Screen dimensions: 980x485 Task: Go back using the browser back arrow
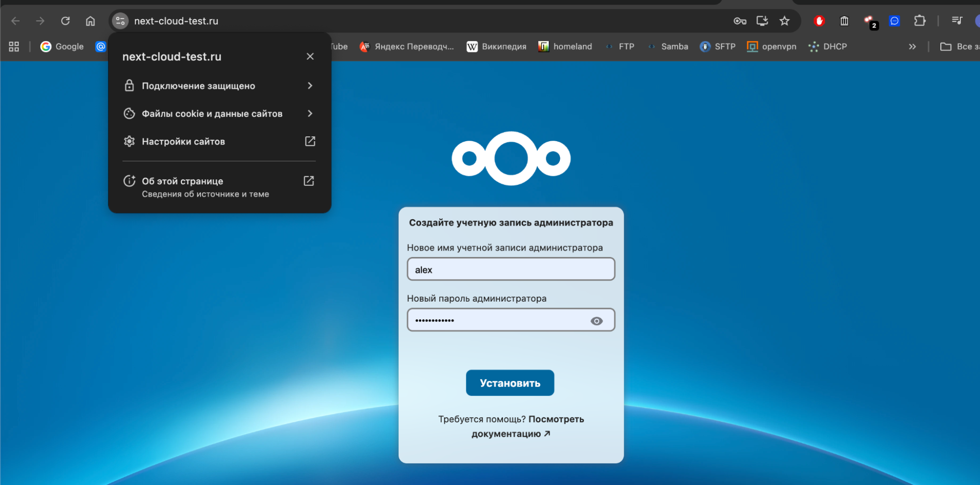pos(15,21)
